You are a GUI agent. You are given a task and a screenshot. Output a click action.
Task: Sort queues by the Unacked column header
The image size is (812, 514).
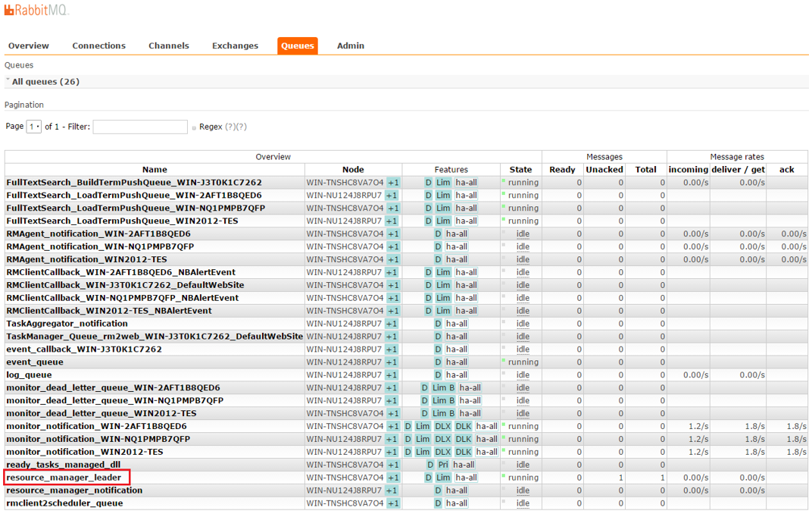point(604,170)
